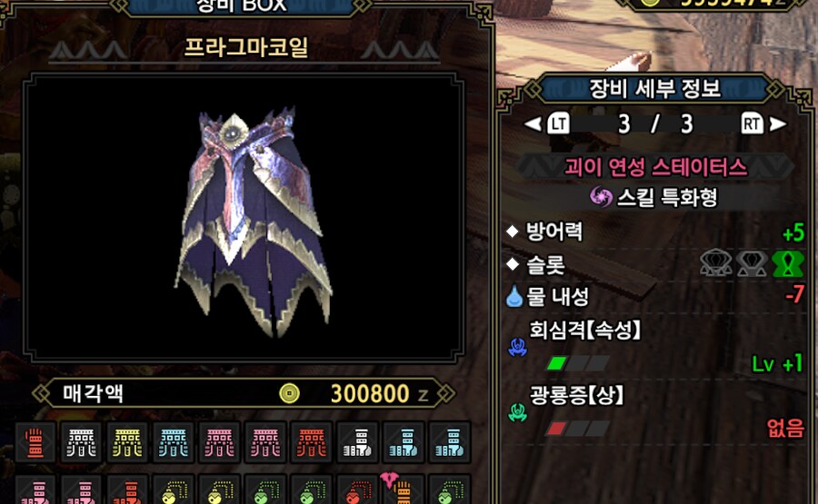Click the 장비 세부 정보 panel header
818x504 pixels.
coord(654,89)
